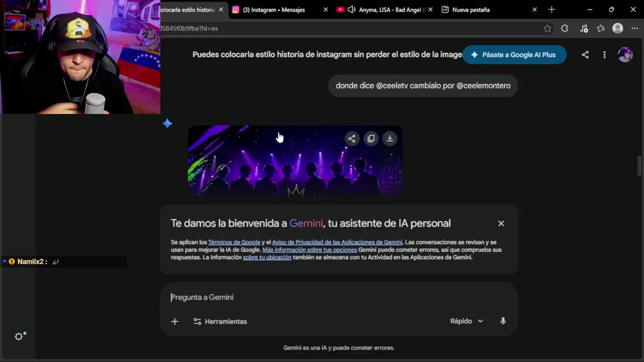Image resolution: width=644 pixels, height=362 pixels.
Task: Start voice input with the microphone
Action: [x=503, y=321]
